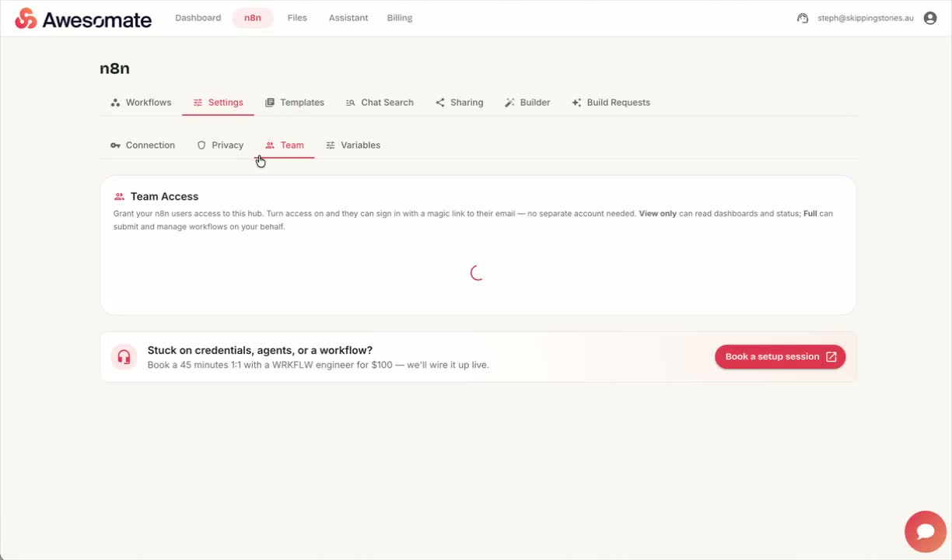This screenshot has height=560, width=952.
Task: Click the Build Requests sparkle icon
Action: coord(576,103)
